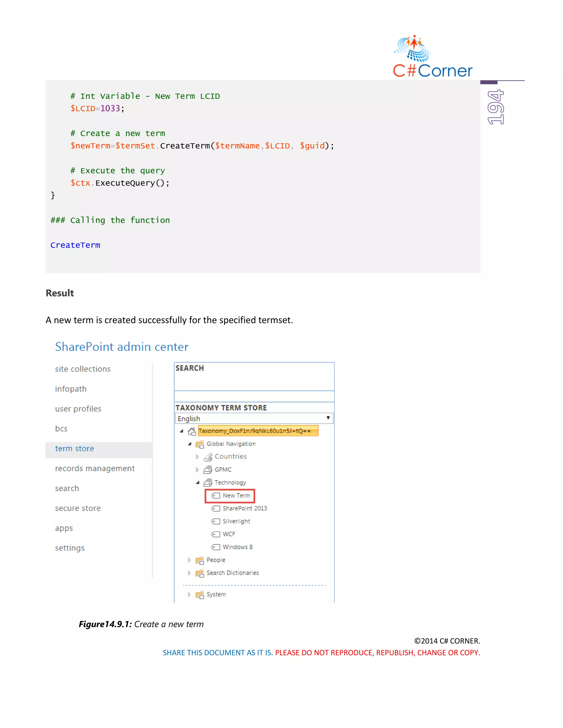Image resolution: width=563 pixels, height=728 pixels.
Task: Click the GPMC term set icon
Action: pyautogui.click(x=208, y=470)
